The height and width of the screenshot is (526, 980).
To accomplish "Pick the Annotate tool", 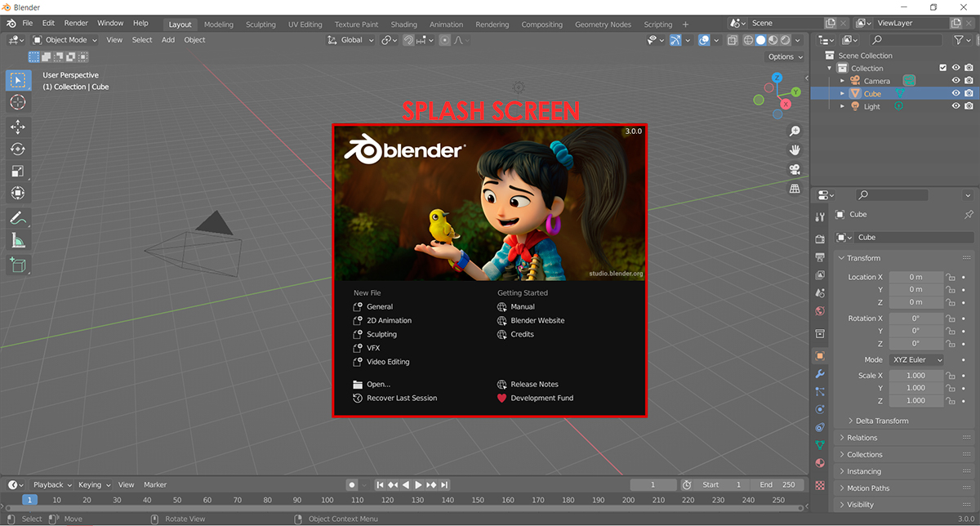I will [18, 218].
